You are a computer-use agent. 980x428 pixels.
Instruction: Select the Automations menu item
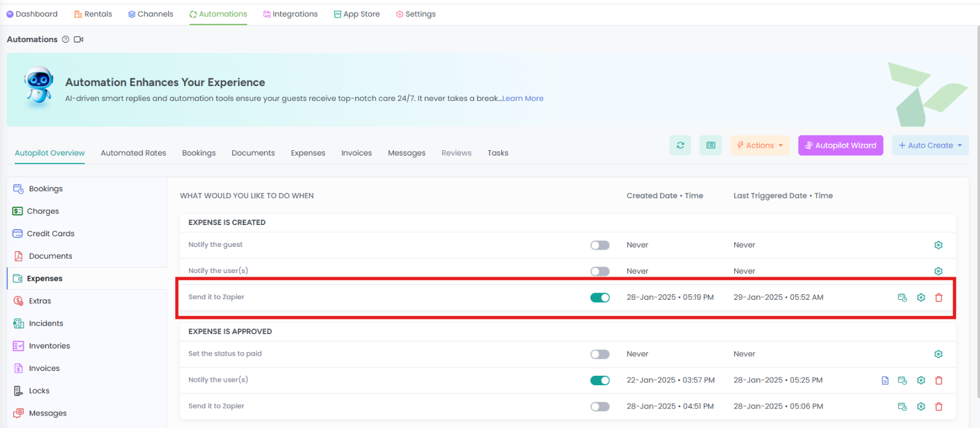click(x=218, y=14)
